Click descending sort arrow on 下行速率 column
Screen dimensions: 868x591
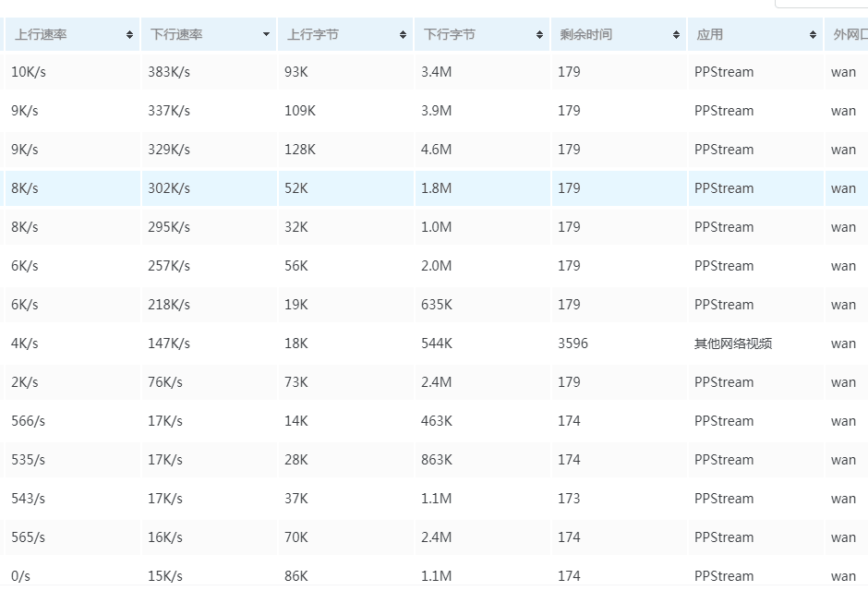pos(267,35)
